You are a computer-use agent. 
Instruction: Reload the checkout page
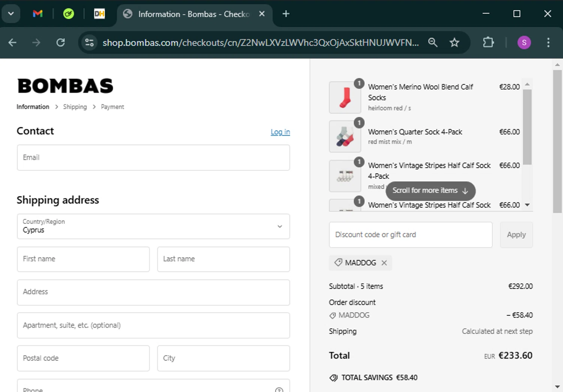(x=60, y=42)
